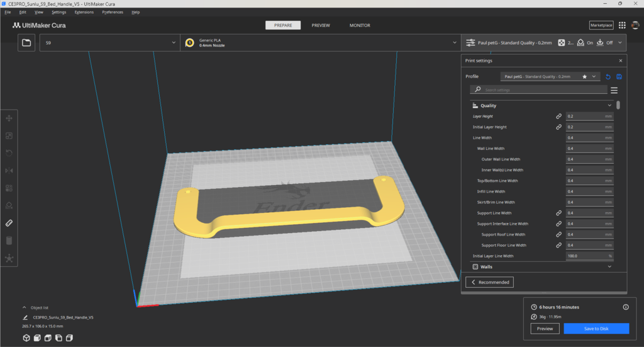644x347 pixels.
Task: Select the Scale tool
Action: click(9, 135)
